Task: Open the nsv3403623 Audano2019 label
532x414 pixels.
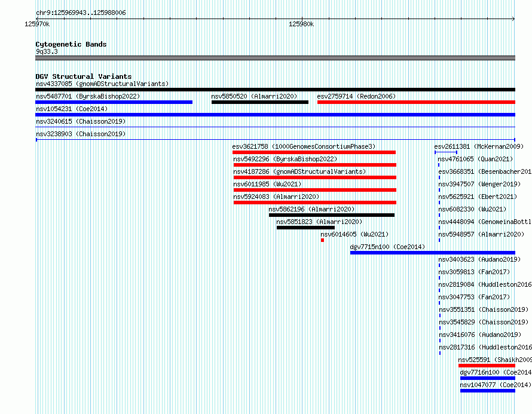Action: (x=479, y=259)
